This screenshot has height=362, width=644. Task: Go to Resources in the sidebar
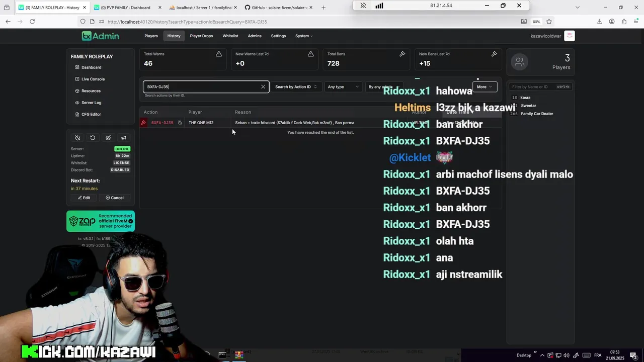coord(88,91)
